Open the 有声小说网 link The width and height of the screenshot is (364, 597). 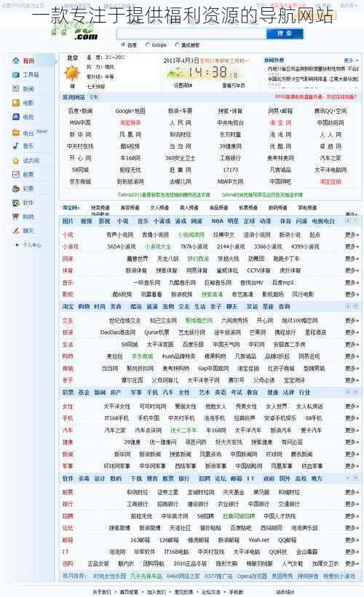(120, 235)
